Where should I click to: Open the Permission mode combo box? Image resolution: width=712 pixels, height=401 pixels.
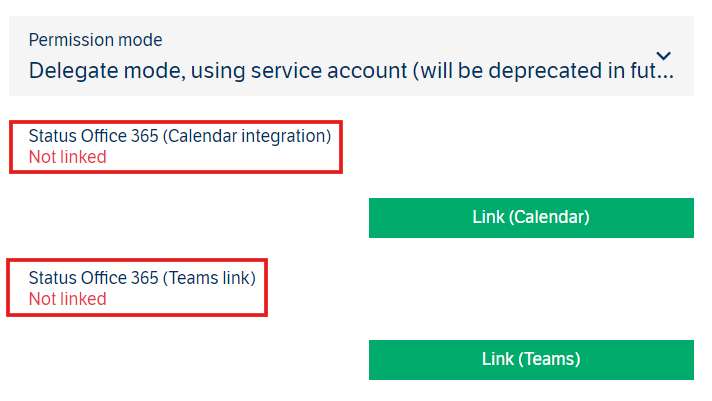pyautogui.click(x=351, y=56)
